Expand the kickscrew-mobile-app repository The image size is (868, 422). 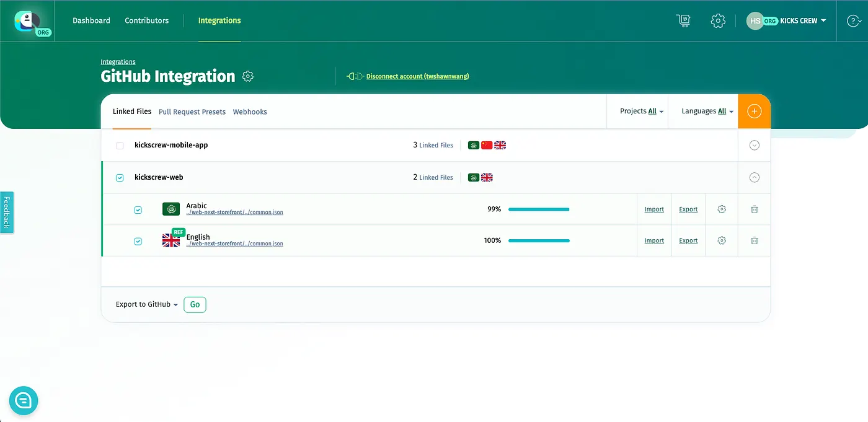tap(755, 145)
